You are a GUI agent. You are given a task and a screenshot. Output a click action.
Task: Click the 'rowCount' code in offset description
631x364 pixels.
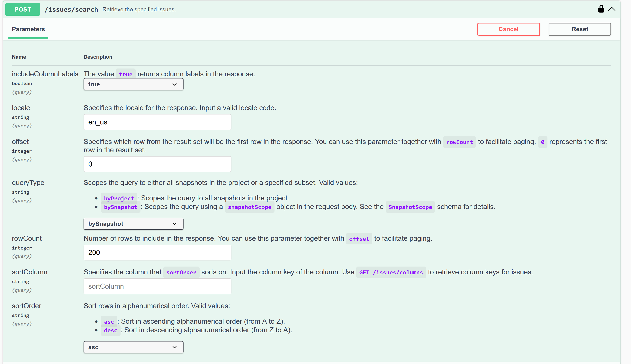[x=459, y=142]
